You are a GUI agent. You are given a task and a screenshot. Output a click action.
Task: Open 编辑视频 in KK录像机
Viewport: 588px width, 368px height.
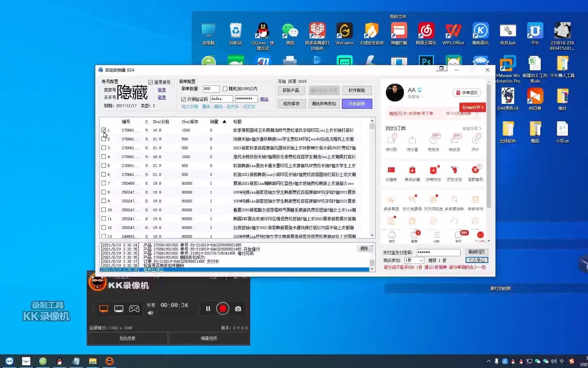209,338
